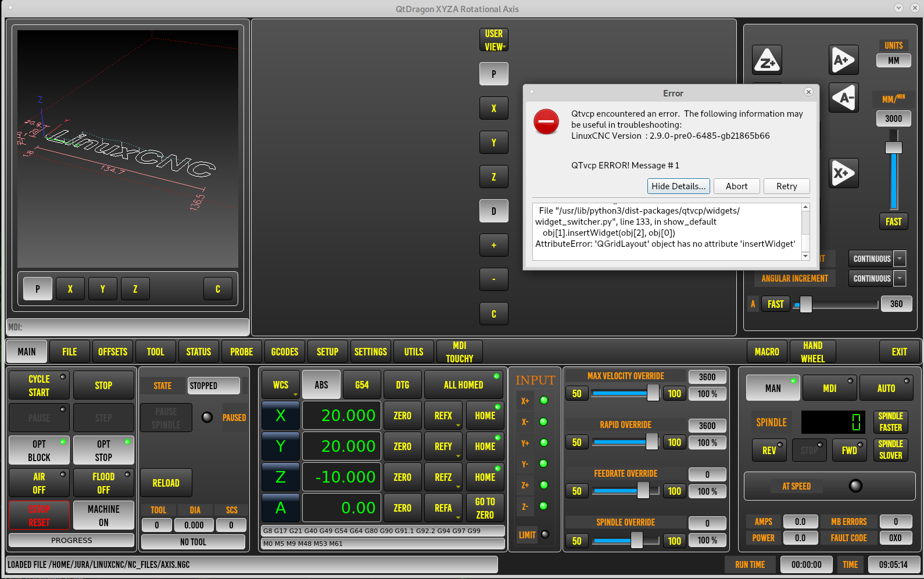
Task: Switch to PROBE tab
Action: pyautogui.click(x=242, y=351)
